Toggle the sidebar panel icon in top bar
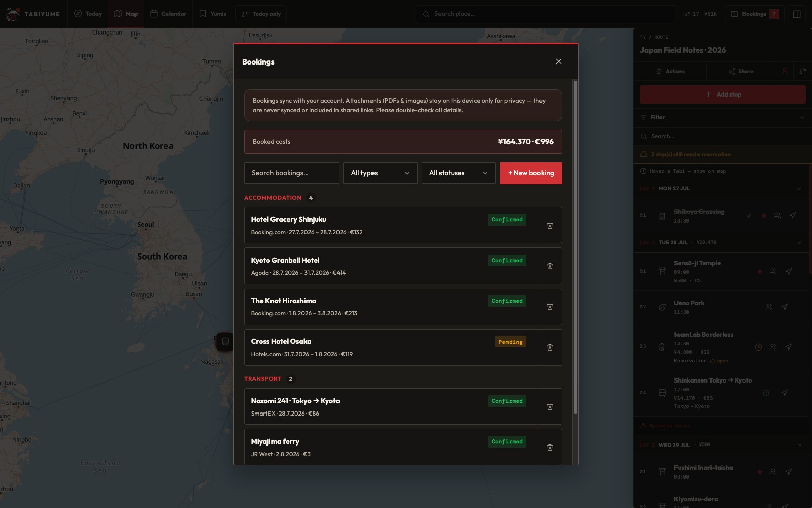 point(797,14)
